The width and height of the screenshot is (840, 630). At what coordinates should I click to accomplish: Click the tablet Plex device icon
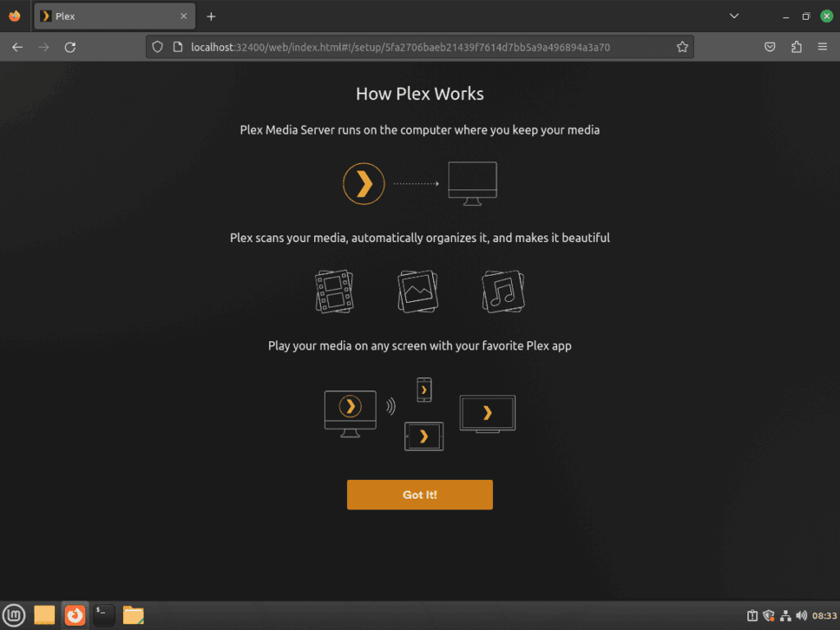[x=423, y=436]
